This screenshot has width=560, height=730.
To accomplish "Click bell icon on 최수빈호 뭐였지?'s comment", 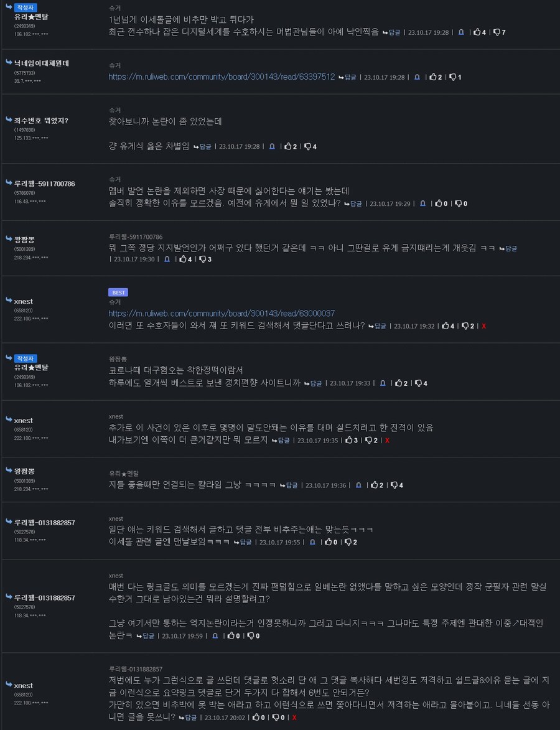I will 272,146.
